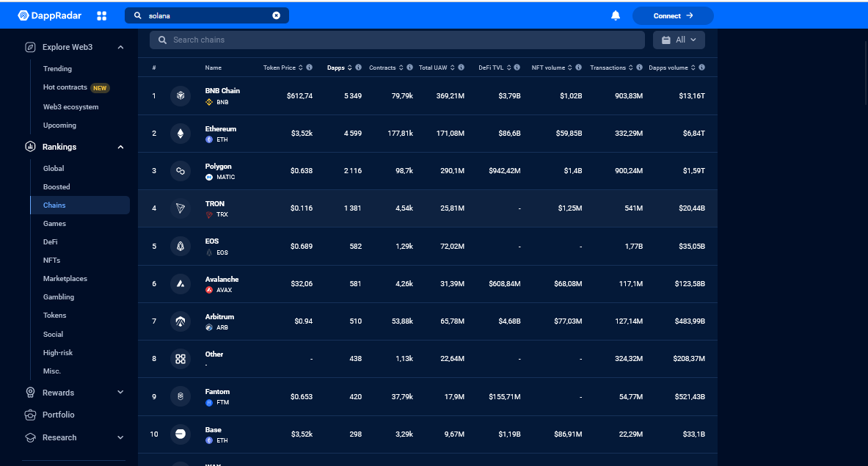Sort table by Transactions column
The width and height of the screenshot is (868, 466).
[x=612, y=68]
